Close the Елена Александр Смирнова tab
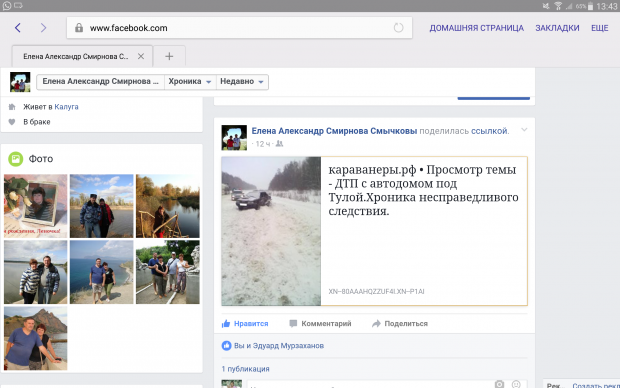The width and height of the screenshot is (620, 388). click(x=141, y=57)
